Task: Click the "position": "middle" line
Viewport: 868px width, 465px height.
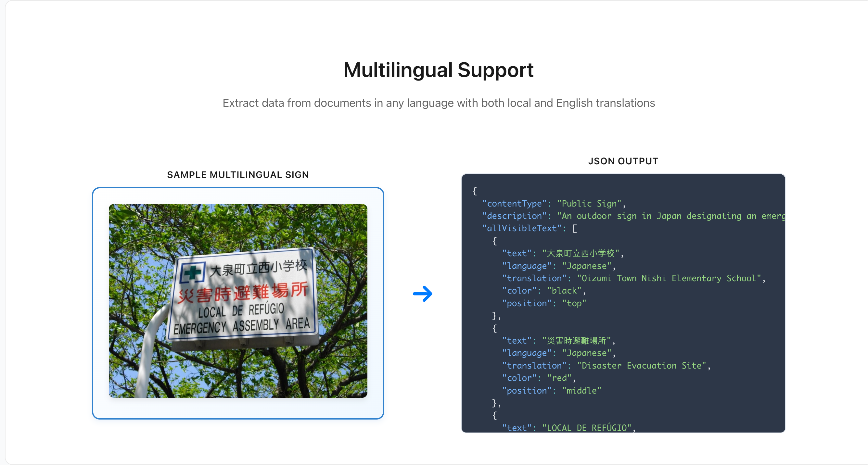Action: tap(551, 390)
